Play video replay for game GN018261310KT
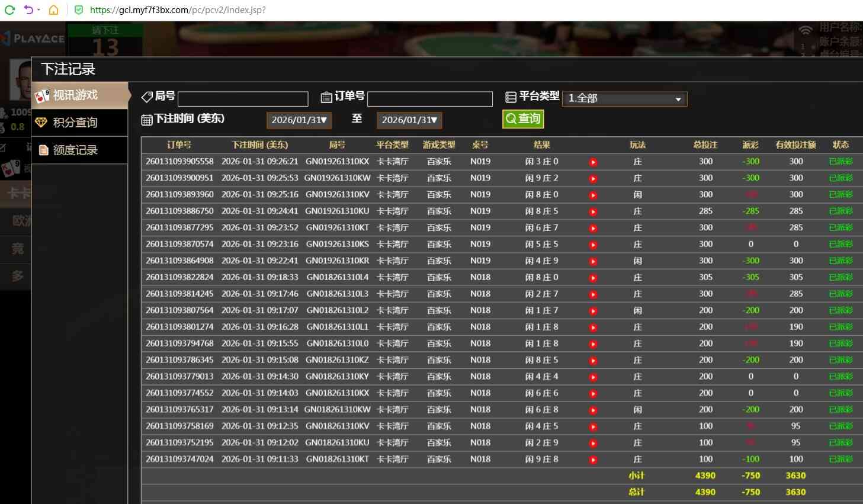Image resolution: width=863 pixels, height=504 pixels. pyautogui.click(x=593, y=460)
